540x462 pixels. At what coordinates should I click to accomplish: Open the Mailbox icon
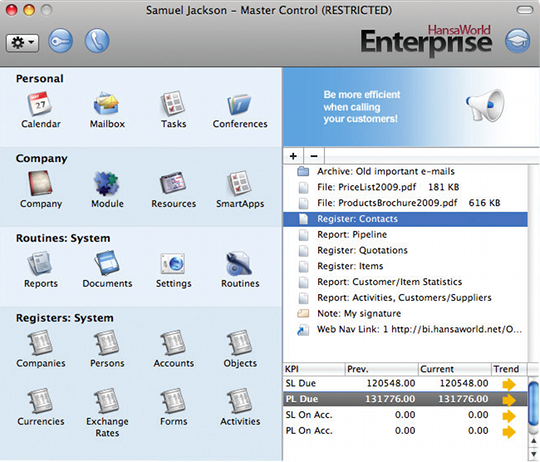click(107, 104)
